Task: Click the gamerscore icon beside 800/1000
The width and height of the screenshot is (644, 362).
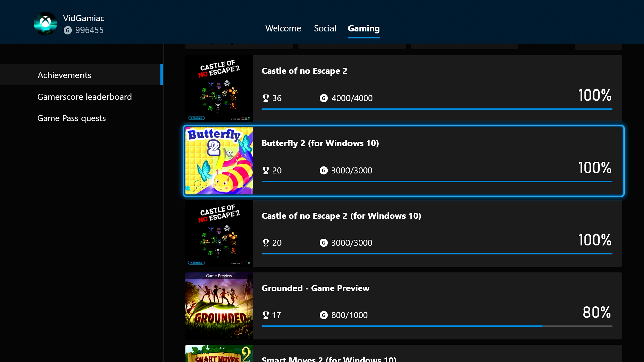Action: coord(323,315)
